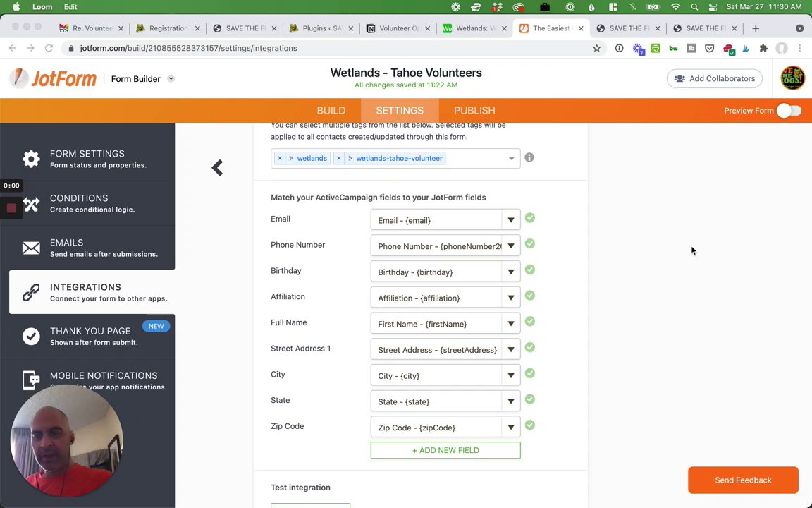This screenshot has height=508, width=812.
Task: Bookmark page with star icon
Action: pos(596,48)
